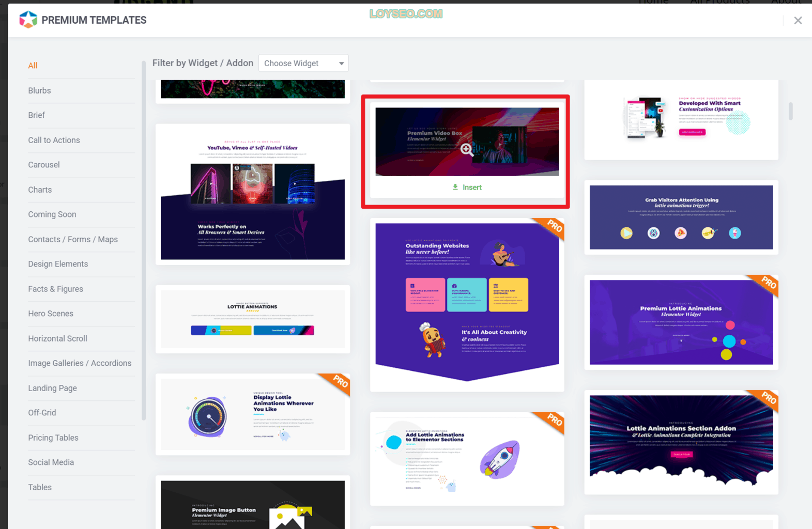Image resolution: width=812 pixels, height=529 pixels.
Task: Open the Design Elements category
Action: pyautogui.click(x=58, y=264)
